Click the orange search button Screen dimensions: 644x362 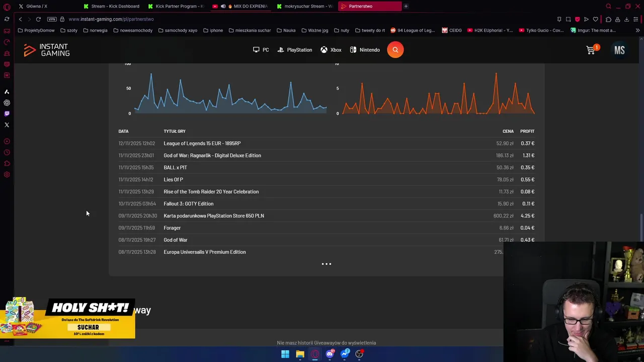395,50
